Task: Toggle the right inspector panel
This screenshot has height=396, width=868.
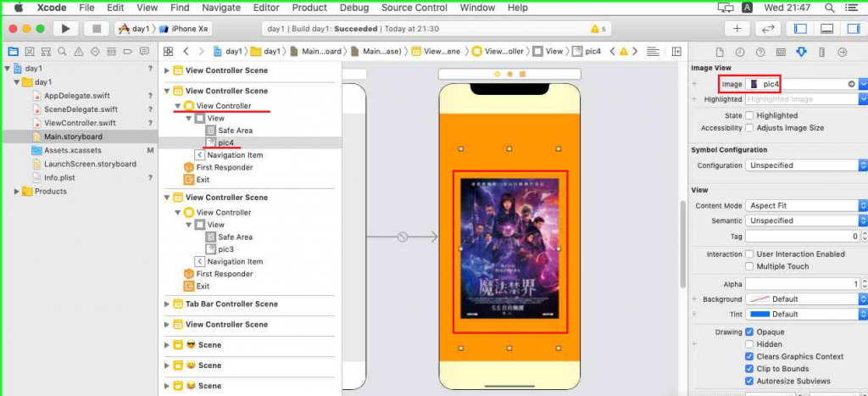Action: coord(853,29)
